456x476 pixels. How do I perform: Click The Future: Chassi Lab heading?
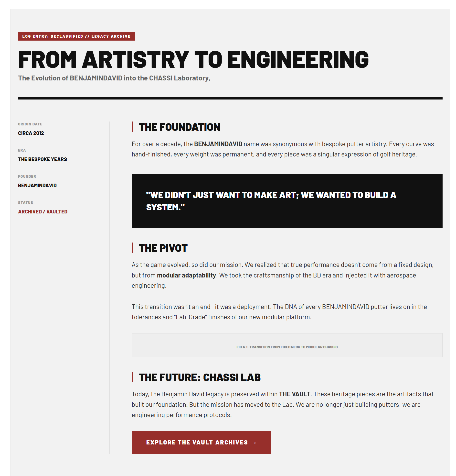click(x=200, y=377)
